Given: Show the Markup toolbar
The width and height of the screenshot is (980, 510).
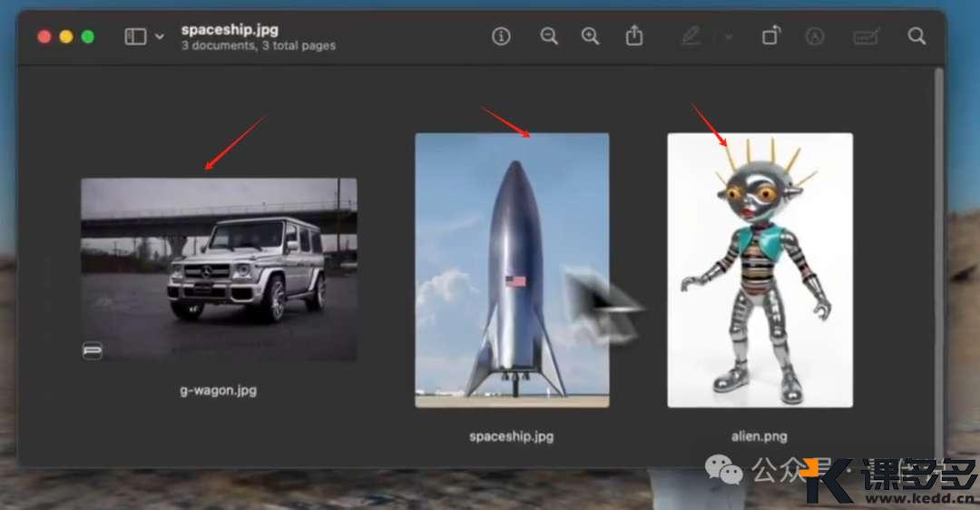Looking at the screenshot, I should [x=815, y=36].
